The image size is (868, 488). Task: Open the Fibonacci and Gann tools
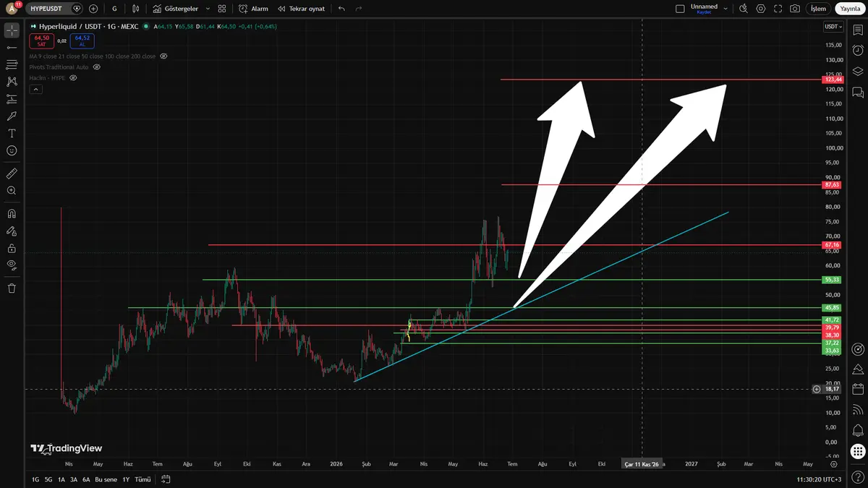click(12, 64)
